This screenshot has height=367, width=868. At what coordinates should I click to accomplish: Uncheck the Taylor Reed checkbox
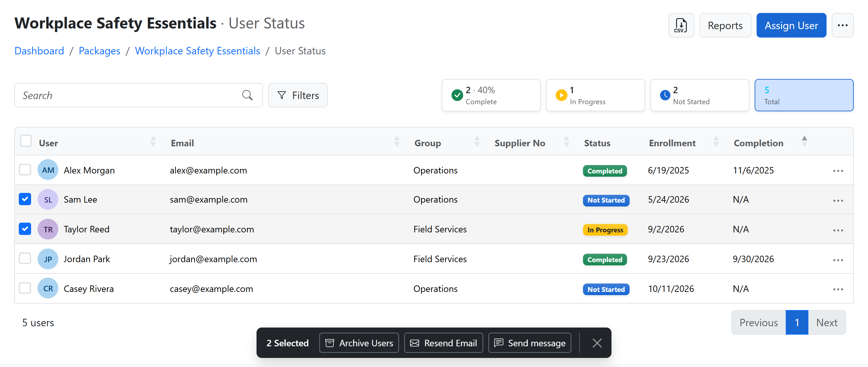pos(25,229)
